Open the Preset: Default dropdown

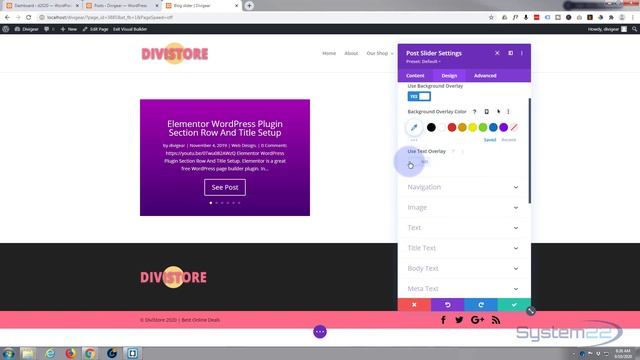coord(423,61)
